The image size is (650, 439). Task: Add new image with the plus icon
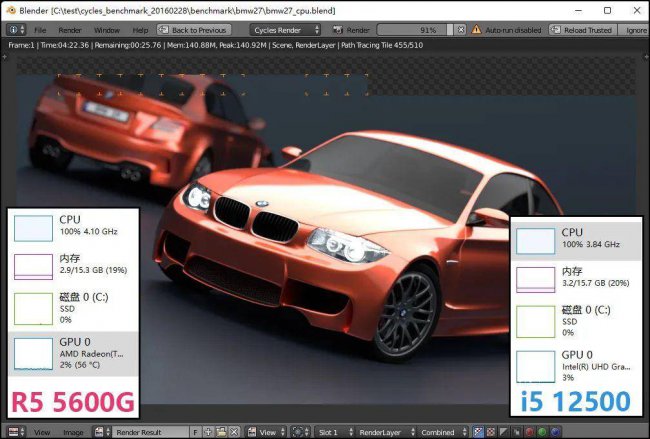point(208,432)
